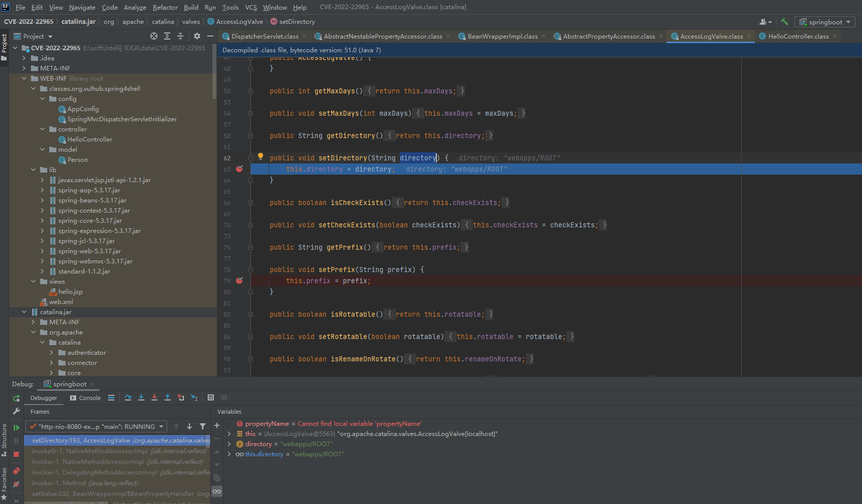Select invoke0 NativeMethodAccessorImpl frame
The width and height of the screenshot is (862, 504).
pos(117,451)
